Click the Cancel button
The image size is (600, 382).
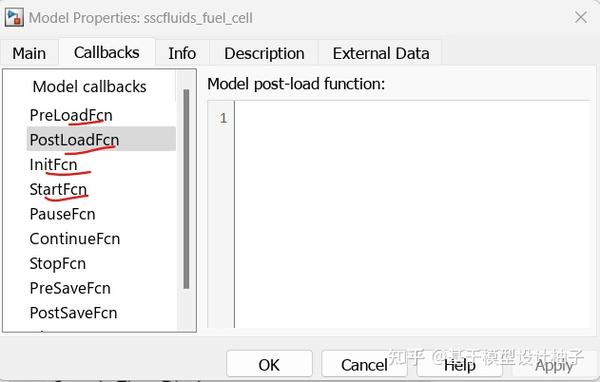point(364,365)
